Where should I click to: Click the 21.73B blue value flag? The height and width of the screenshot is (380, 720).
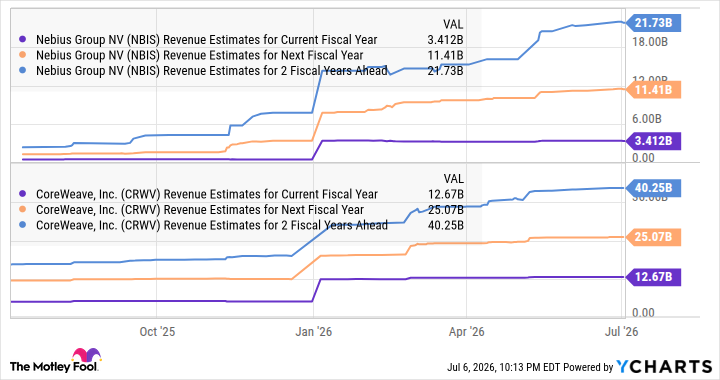click(653, 22)
